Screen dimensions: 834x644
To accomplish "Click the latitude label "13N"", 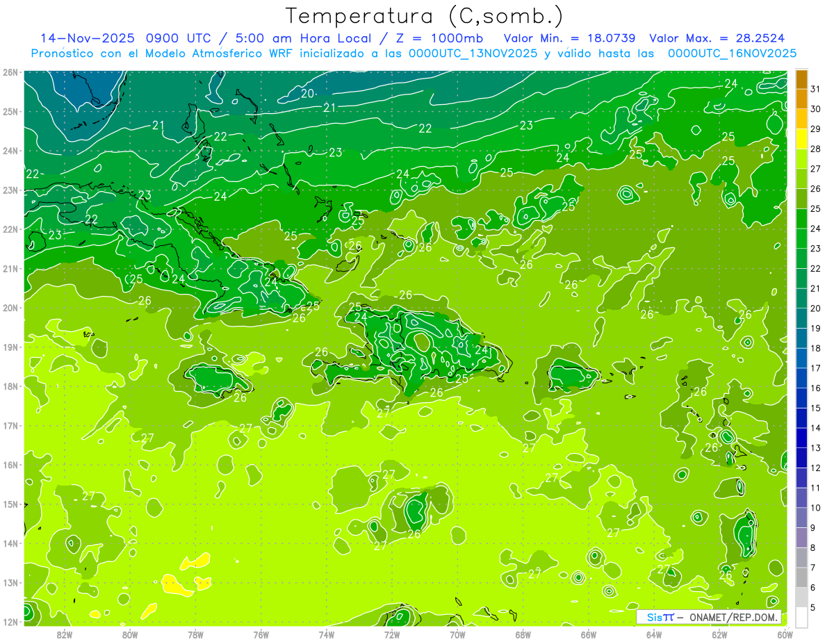I will click(10, 582).
